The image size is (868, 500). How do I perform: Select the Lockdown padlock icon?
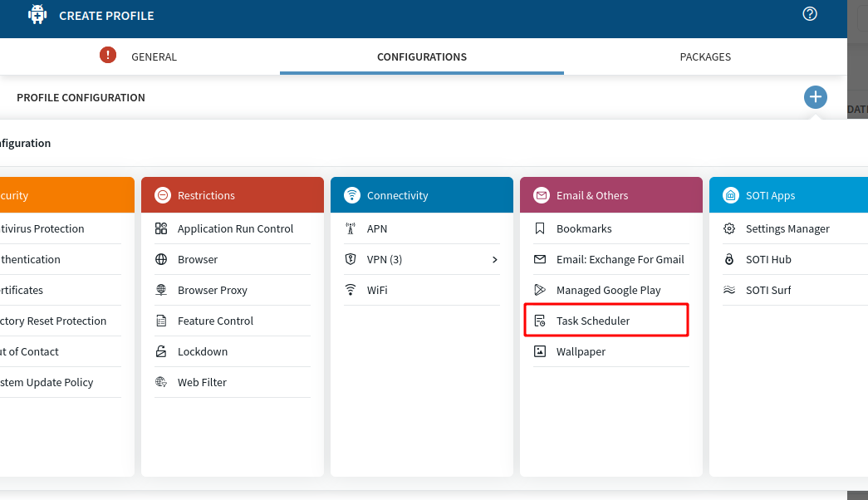(161, 351)
